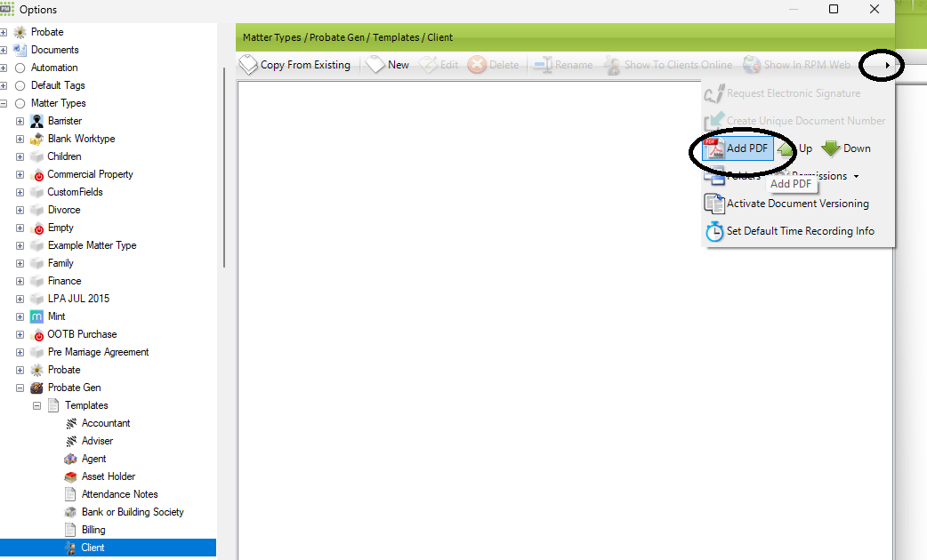Viewport: 927px width, 560px height.
Task: Select the OOTB Purchase icon
Action: tap(36, 334)
